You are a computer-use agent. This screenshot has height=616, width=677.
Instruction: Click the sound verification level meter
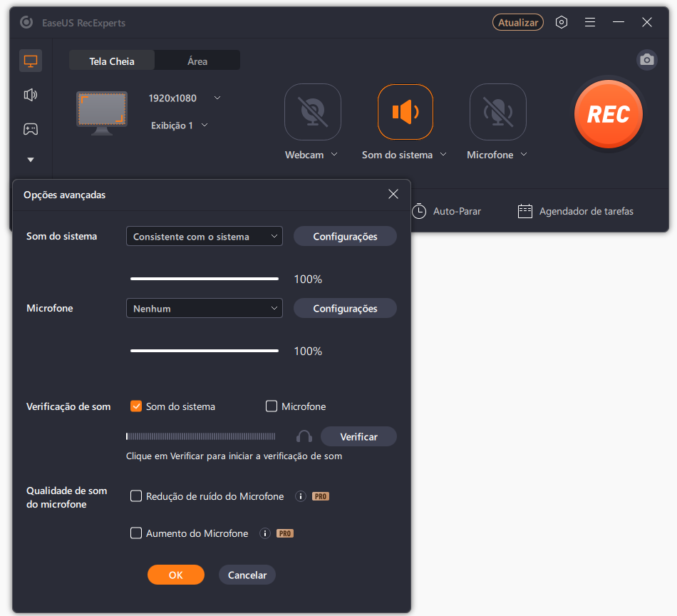click(x=201, y=436)
